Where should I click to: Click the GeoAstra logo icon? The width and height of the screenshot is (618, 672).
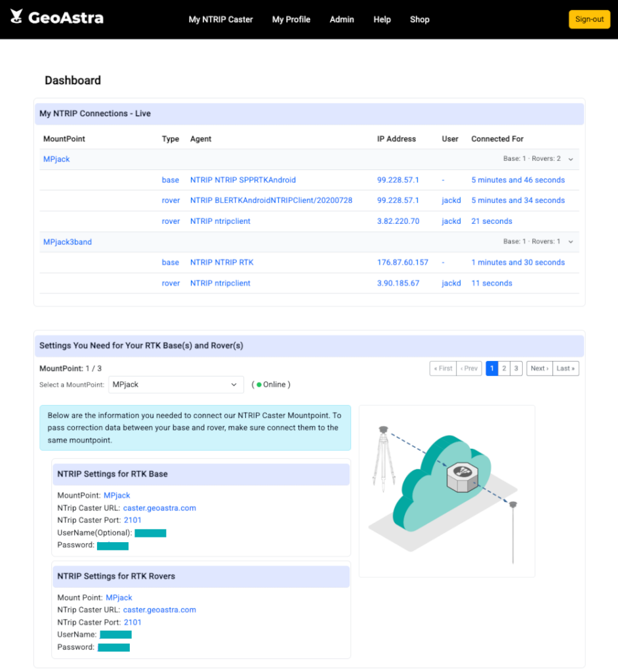pyautogui.click(x=16, y=18)
